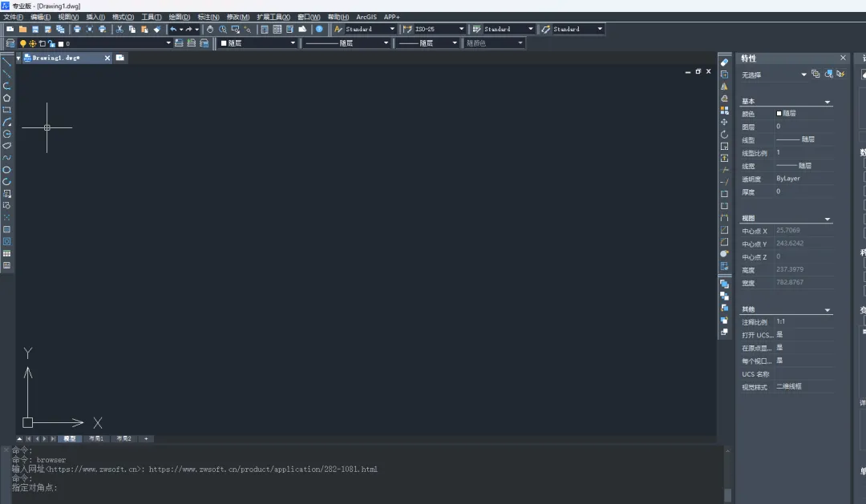The width and height of the screenshot is (866, 504).
Task: Open the layer selection dropdown
Action: point(168,43)
